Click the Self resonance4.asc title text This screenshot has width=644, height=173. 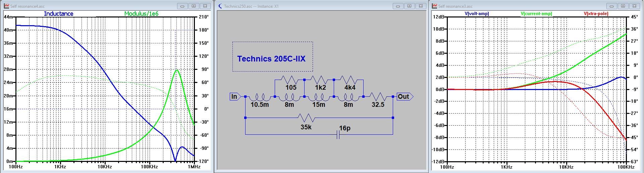[28, 6]
